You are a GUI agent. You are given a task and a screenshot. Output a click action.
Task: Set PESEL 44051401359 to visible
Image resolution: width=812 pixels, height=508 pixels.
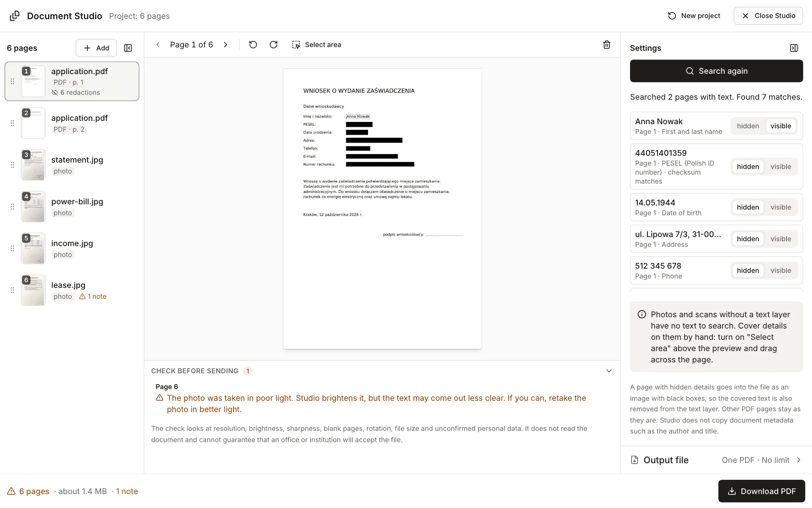(x=781, y=167)
